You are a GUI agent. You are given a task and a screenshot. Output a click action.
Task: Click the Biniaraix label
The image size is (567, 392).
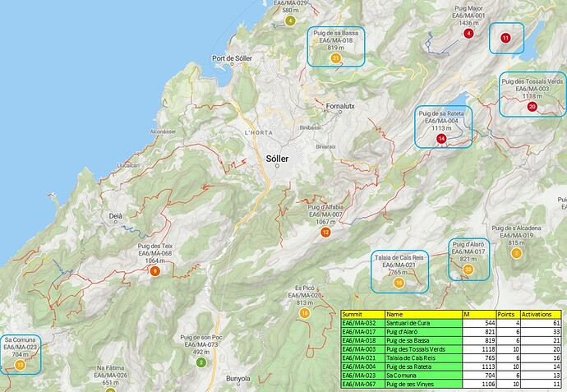pyautogui.click(x=325, y=147)
